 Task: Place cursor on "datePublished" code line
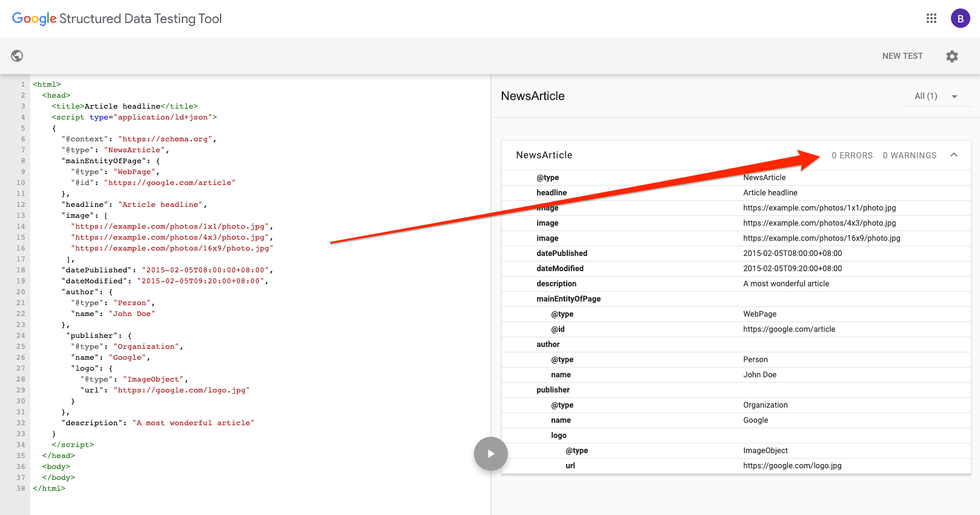coord(167,270)
